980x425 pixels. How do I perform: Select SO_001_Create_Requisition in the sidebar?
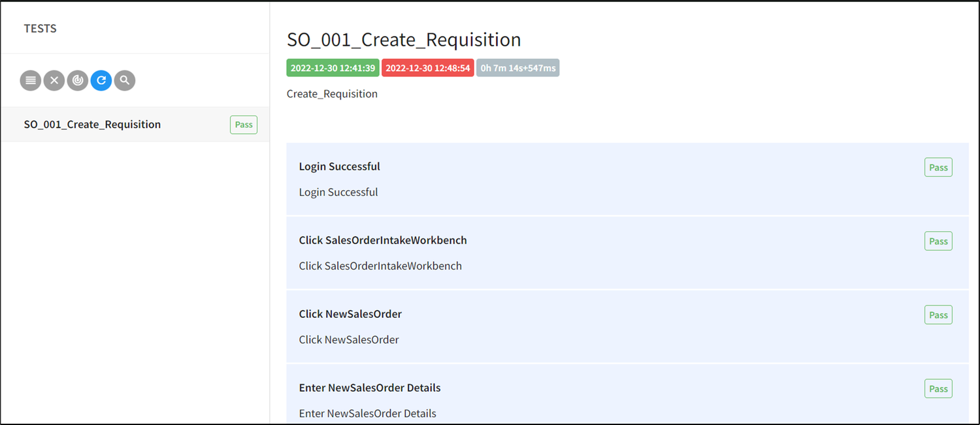(92, 124)
